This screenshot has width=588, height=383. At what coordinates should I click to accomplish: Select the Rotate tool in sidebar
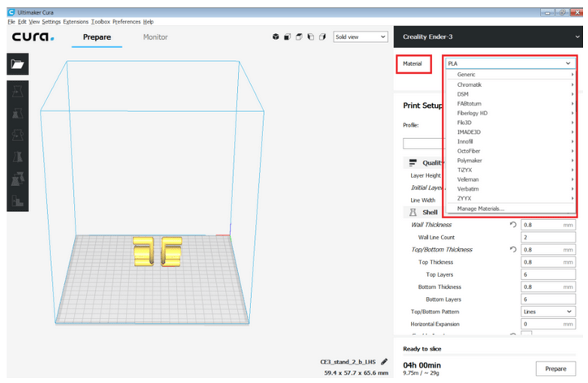coord(18,135)
